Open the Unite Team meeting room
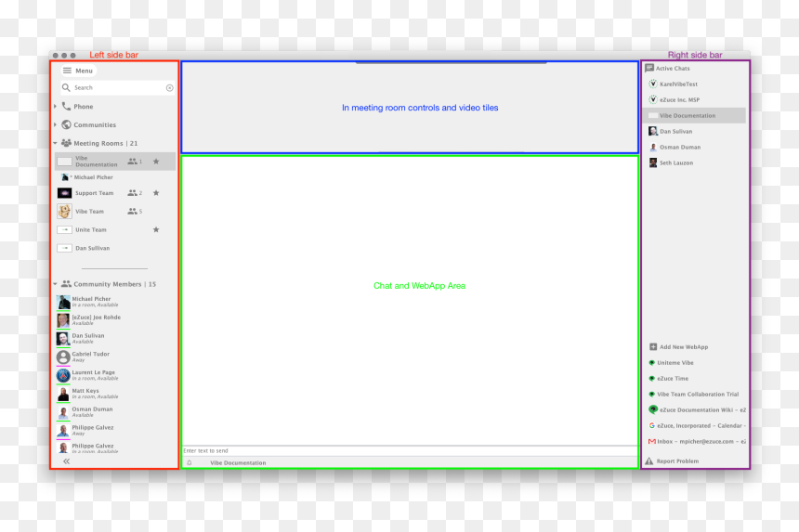The height and width of the screenshot is (532, 799). pyautogui.click(x=91, y=229)
